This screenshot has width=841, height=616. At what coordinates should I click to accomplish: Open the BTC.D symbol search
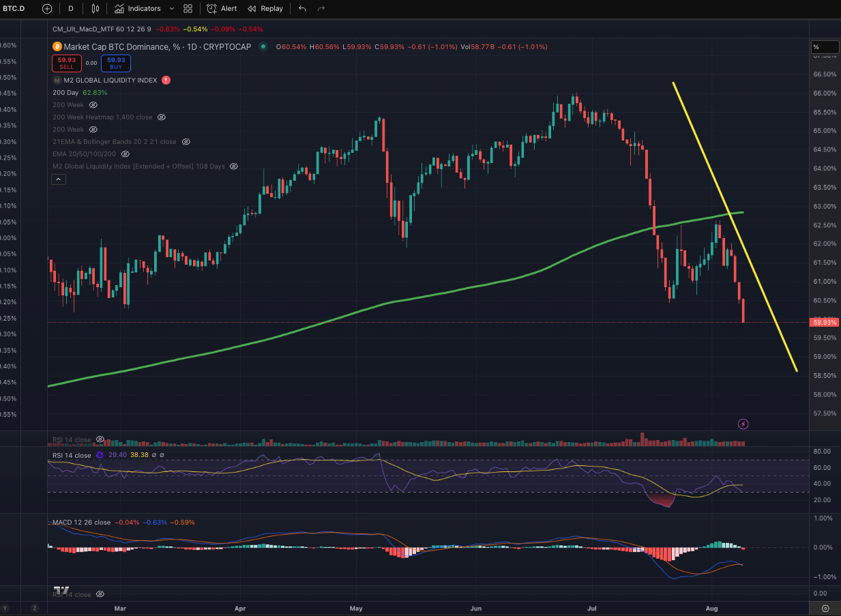point(14,9)
